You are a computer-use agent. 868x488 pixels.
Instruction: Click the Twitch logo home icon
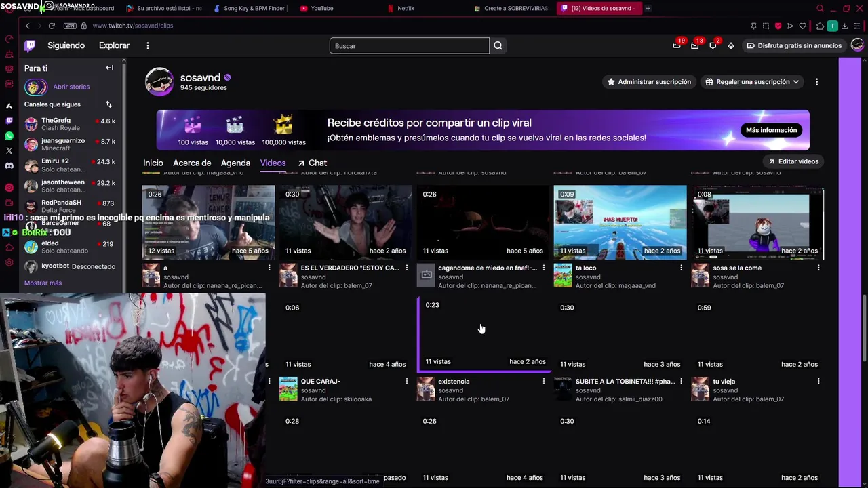pyautogui.click(x=30, y=45)
